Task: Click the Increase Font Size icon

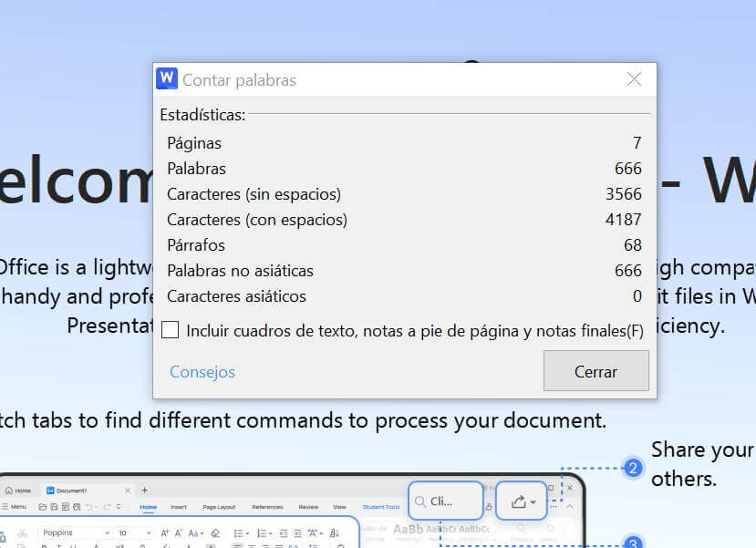Action: tap(165, 532)
